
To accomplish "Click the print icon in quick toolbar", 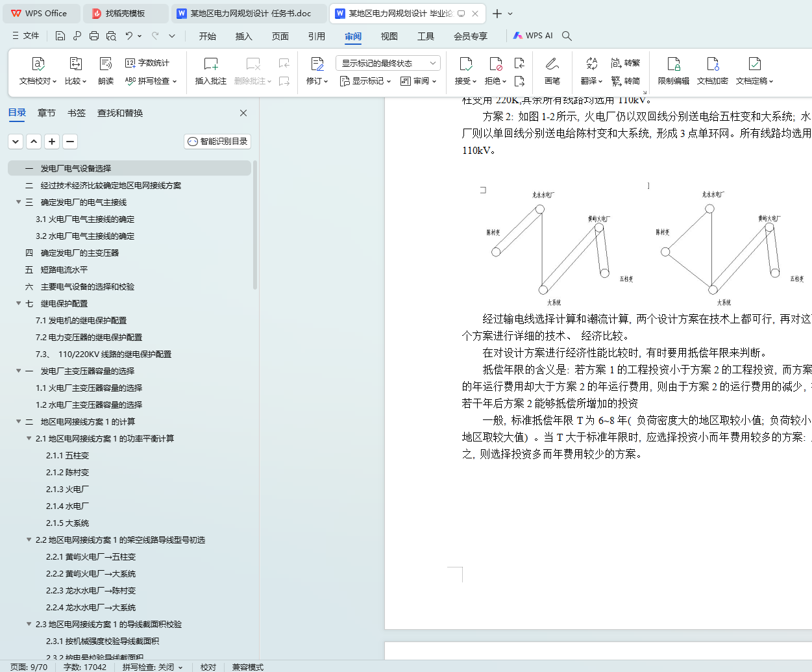I will 94,36.
